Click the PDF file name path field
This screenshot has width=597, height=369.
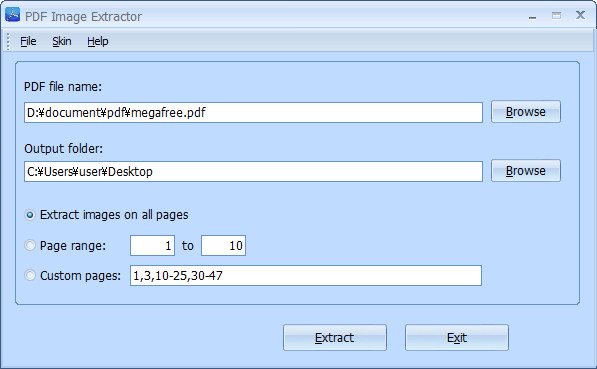(253, 112)
